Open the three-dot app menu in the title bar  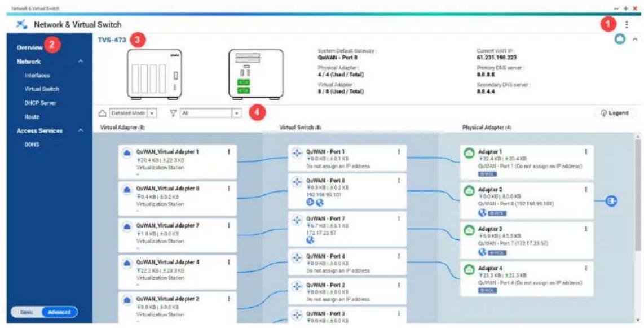point(627,25)
